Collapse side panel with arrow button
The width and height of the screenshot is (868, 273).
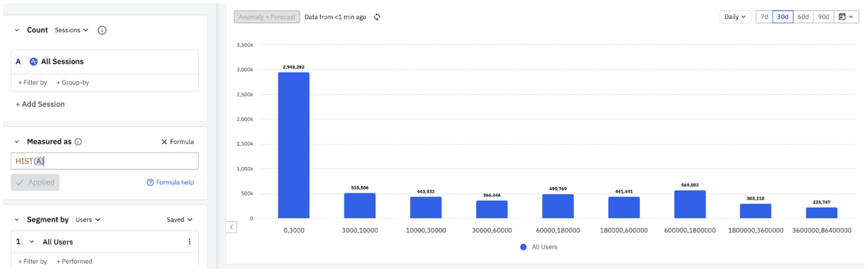point(231,227)
